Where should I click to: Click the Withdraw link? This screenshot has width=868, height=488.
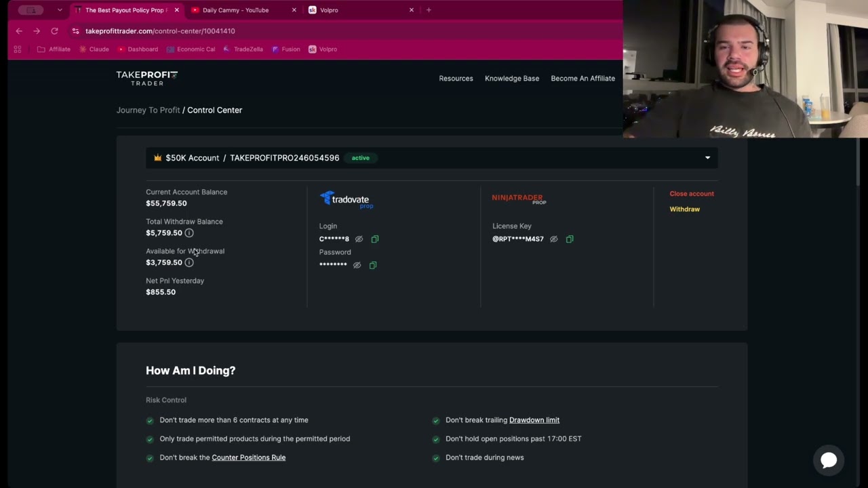click(x=685, y=209)
